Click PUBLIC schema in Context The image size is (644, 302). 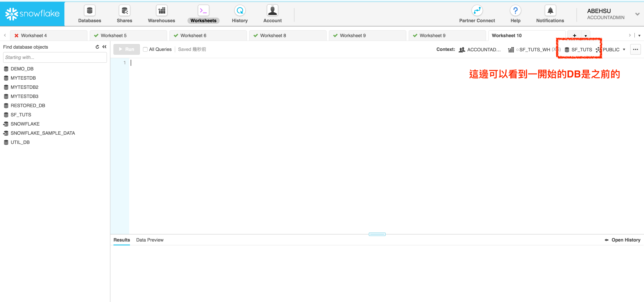click(611, 50)
